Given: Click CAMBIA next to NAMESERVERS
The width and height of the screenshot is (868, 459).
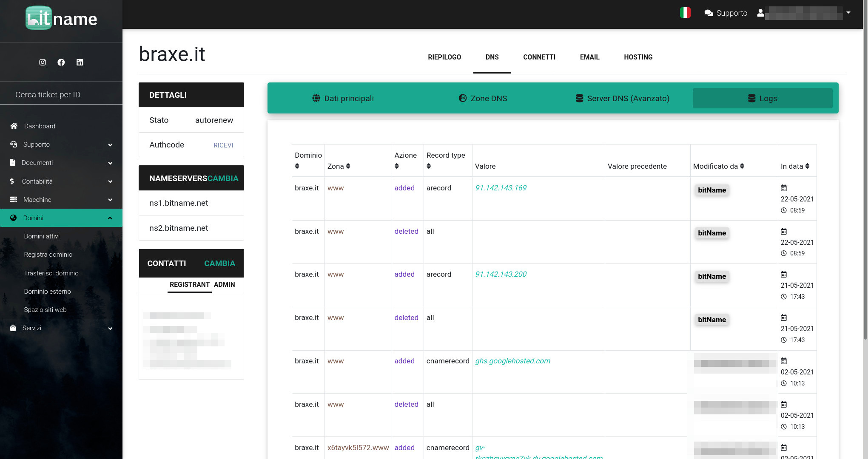Looking at the screenshot, I should pos(223,178).
